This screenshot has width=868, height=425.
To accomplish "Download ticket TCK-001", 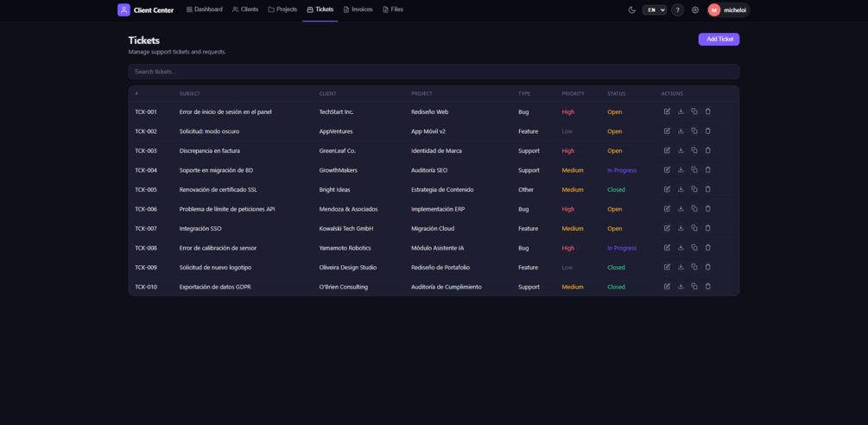I will pos(681,111).
